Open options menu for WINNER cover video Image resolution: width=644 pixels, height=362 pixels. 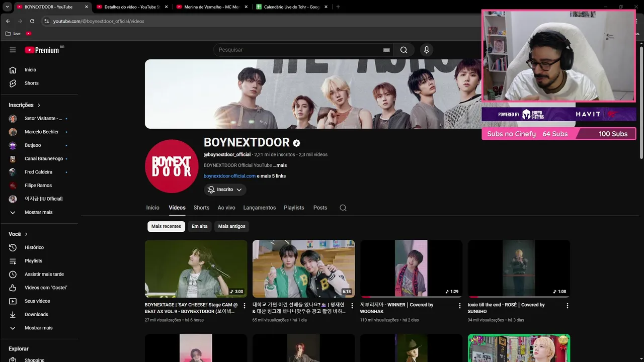459,306
